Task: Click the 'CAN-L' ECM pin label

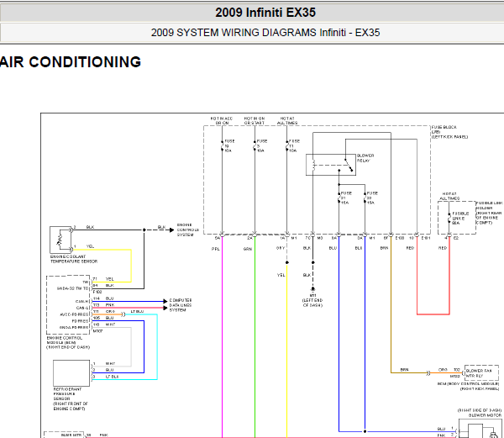Action: (82, 308)
